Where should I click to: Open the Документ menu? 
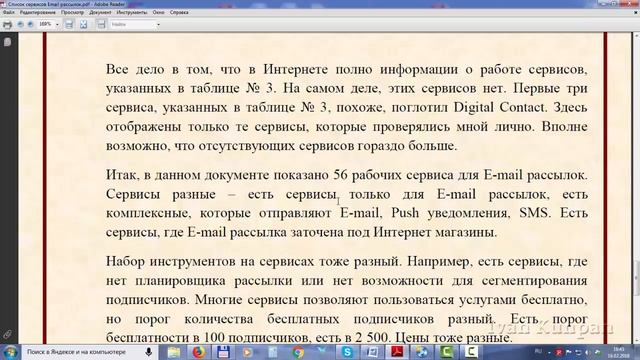click(100, 12)
